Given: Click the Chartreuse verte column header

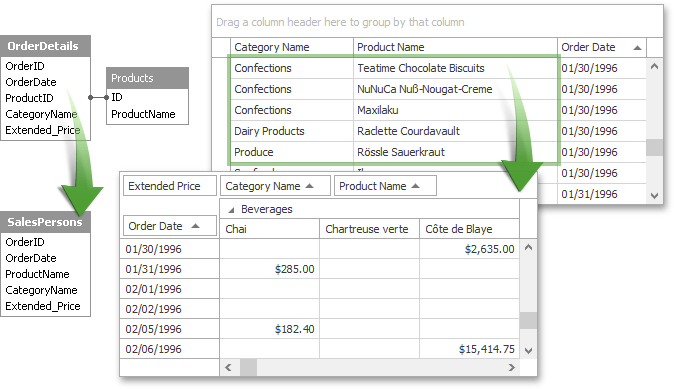Looking at the screenshot, I should point(369,229).
